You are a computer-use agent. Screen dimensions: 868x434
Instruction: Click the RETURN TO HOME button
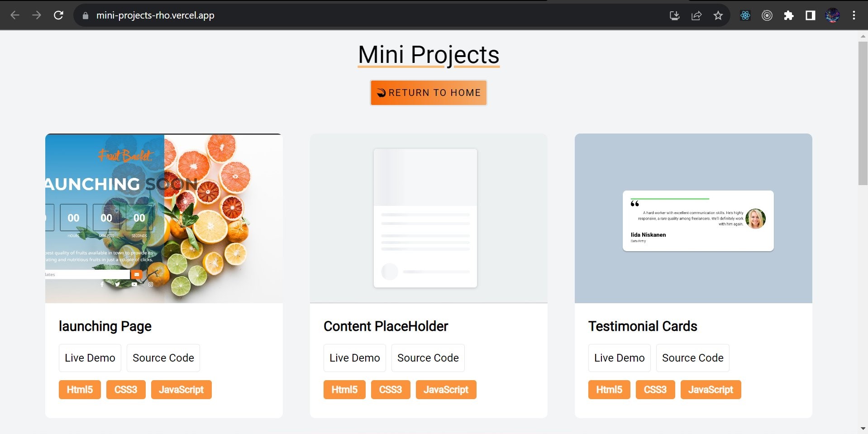(x=429, y=93)
